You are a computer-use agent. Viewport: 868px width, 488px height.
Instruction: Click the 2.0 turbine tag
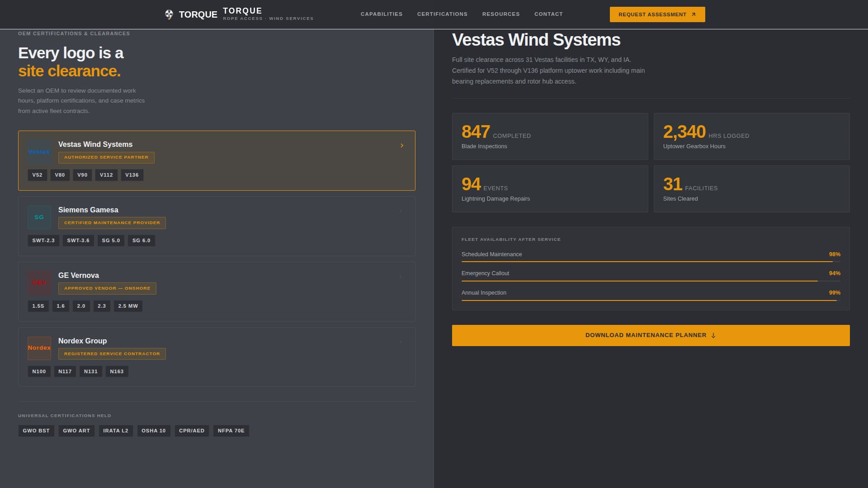point(81,306)
